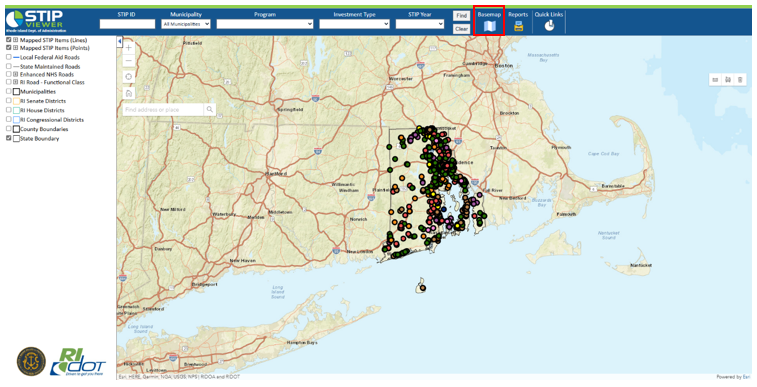Enable County Boundaries checkbox

click(9, 129)
